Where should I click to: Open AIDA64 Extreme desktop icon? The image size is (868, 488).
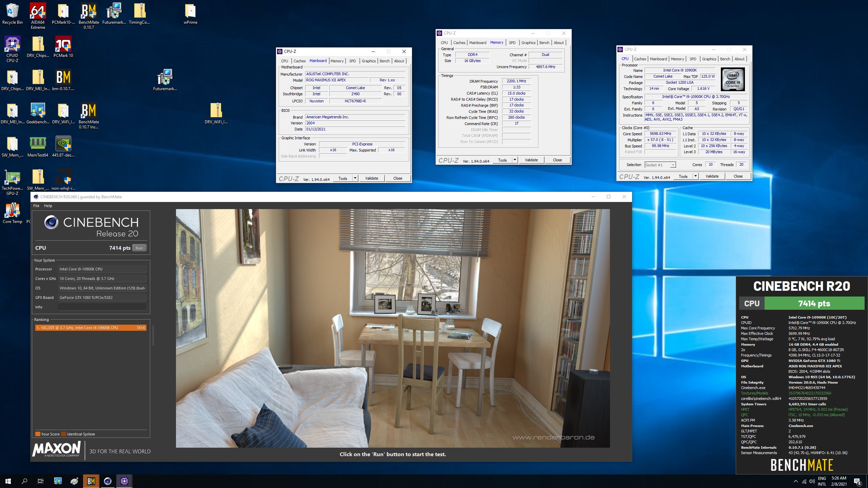click(x=38, y=16)
